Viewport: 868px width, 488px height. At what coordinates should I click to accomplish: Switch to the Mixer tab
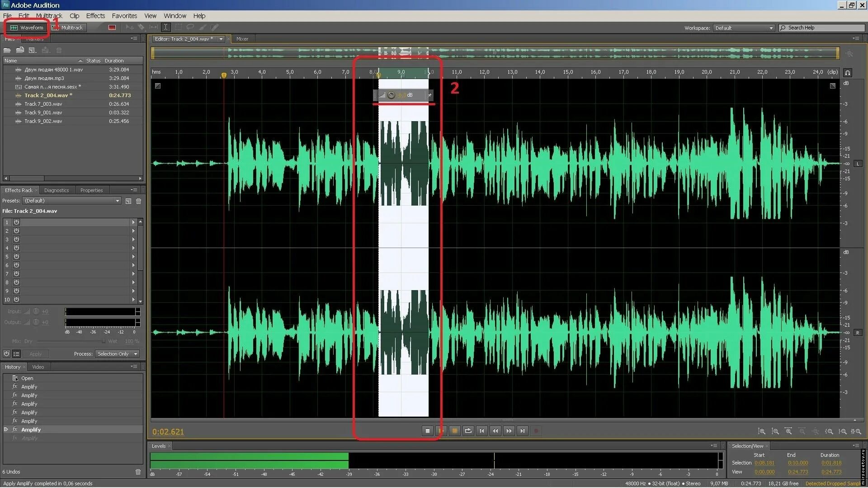pyautogui.click(x=242, y=39)
